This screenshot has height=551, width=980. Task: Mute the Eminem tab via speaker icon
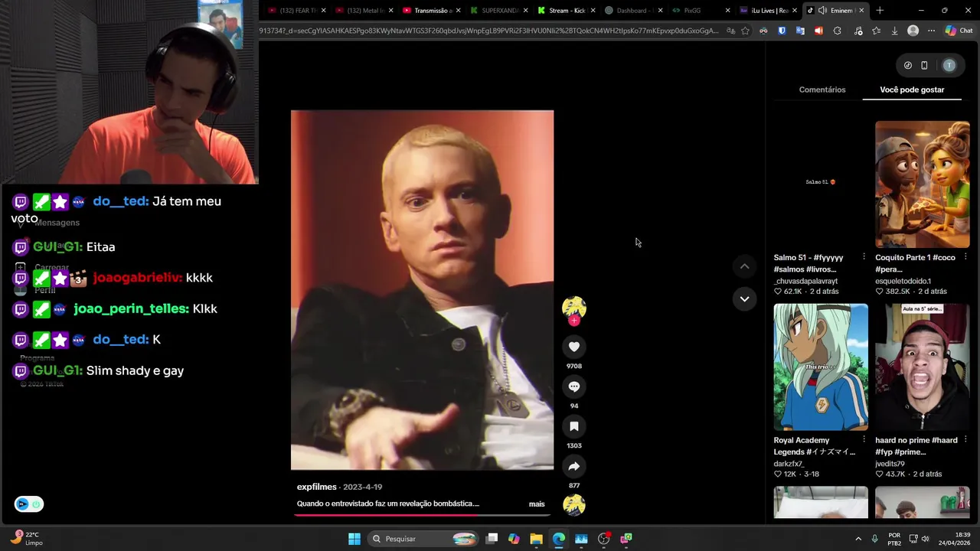tap(822, 11)
